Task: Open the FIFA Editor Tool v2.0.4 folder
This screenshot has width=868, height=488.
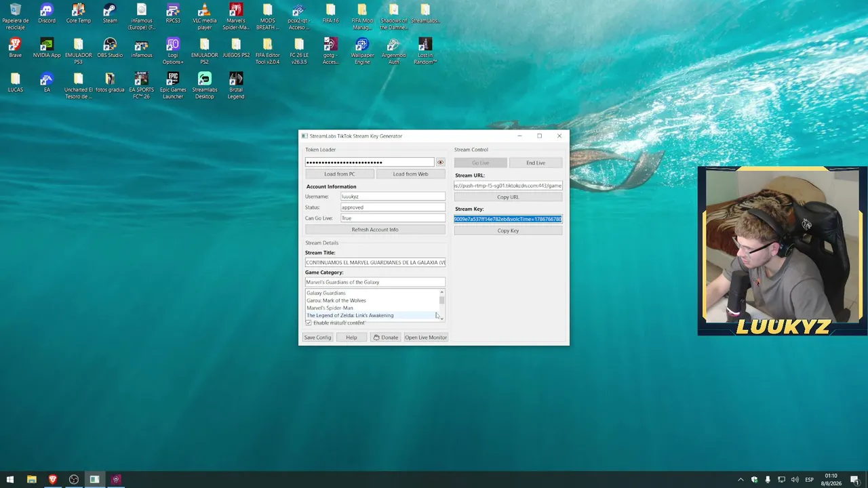Action: click(x=267, y=52)
